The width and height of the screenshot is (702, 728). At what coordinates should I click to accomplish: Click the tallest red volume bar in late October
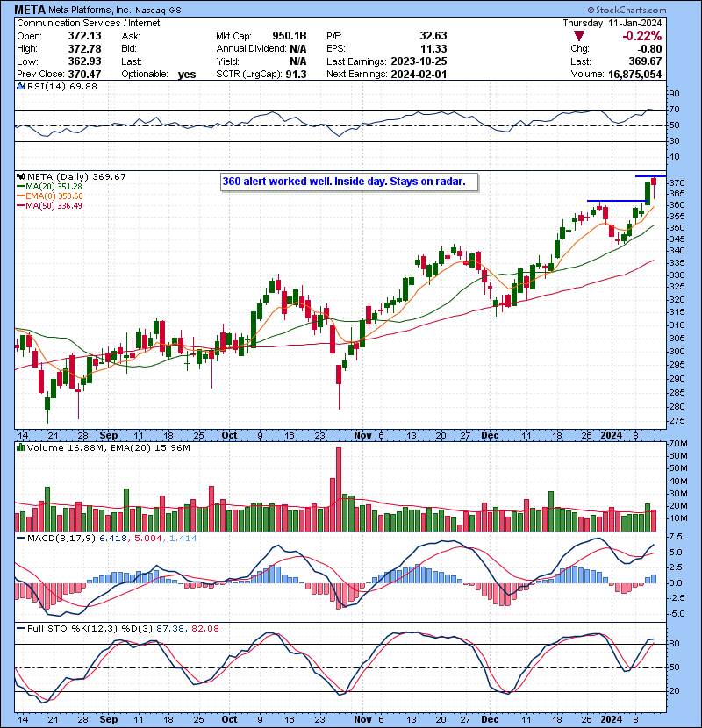(339, 489)
